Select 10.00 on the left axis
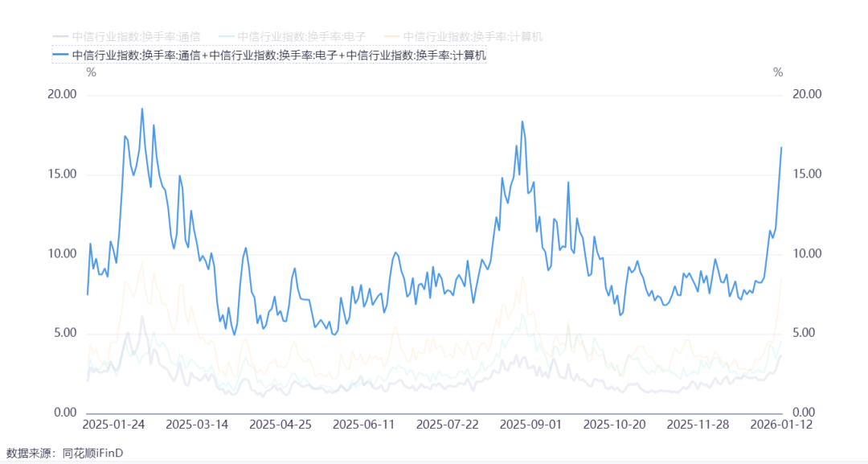868x464 pixels. (62, 253)
